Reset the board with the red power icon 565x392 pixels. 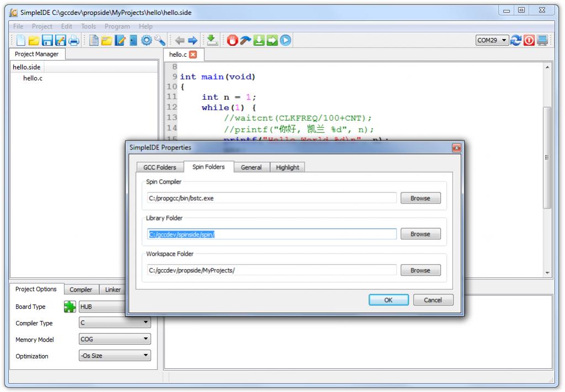coord(529,40)
